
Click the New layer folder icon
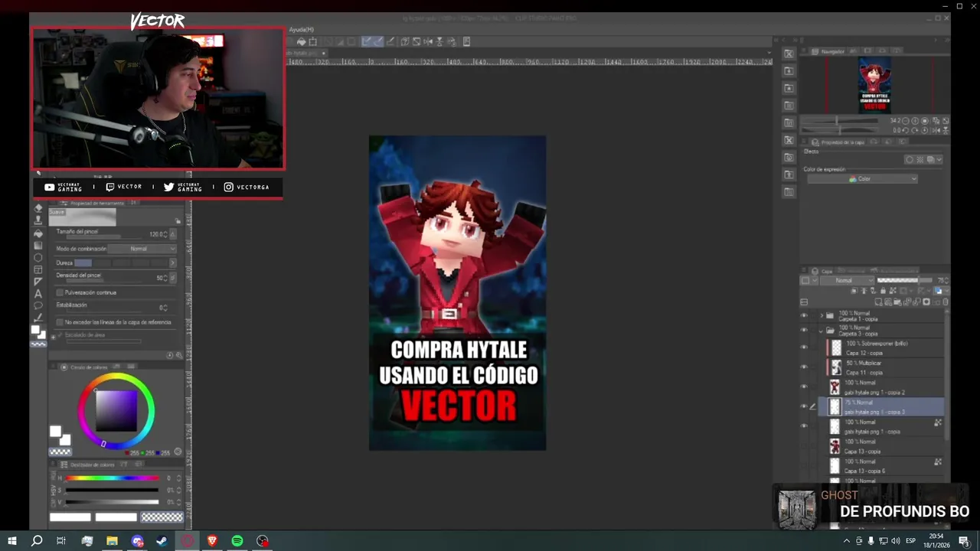[897, 302]
